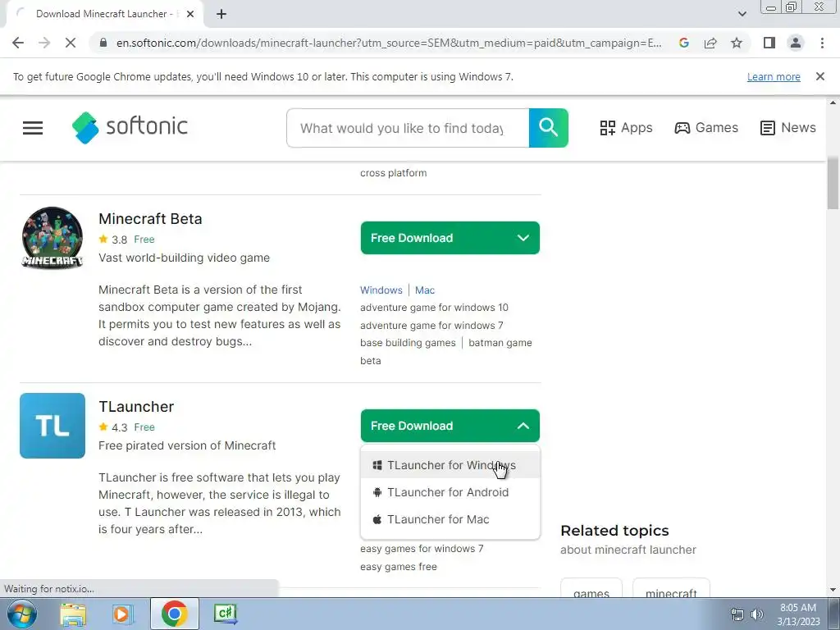Open the Softonic hamburger menu

click(x=33, y=127)
